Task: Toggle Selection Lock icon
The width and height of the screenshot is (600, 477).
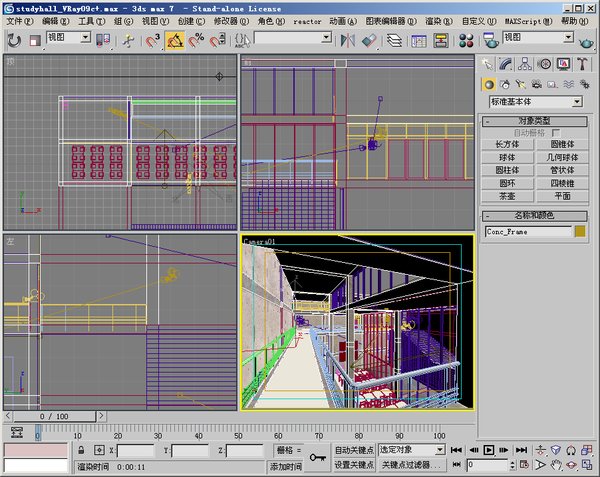Action: tap(81, 450)
